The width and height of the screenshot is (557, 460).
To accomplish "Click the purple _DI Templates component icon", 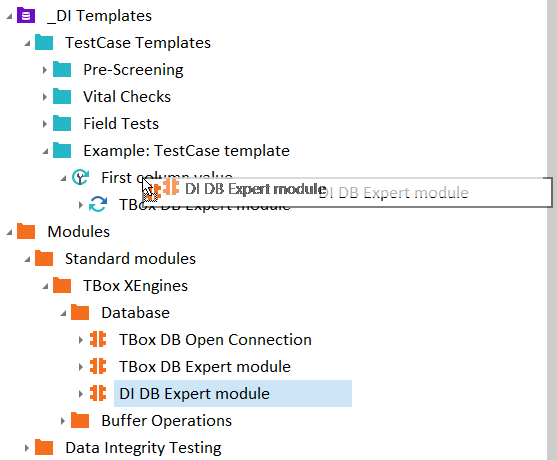I will pos(26,16).
